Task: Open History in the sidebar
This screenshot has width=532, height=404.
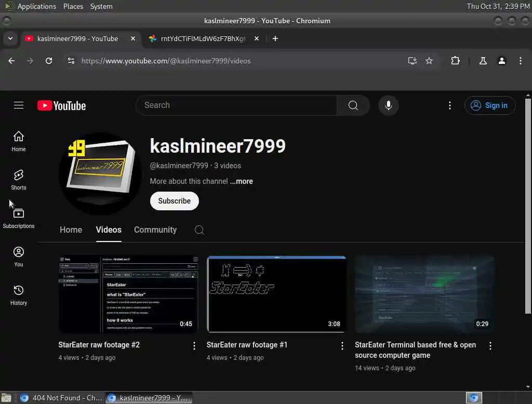Action: tap(19, 295)
